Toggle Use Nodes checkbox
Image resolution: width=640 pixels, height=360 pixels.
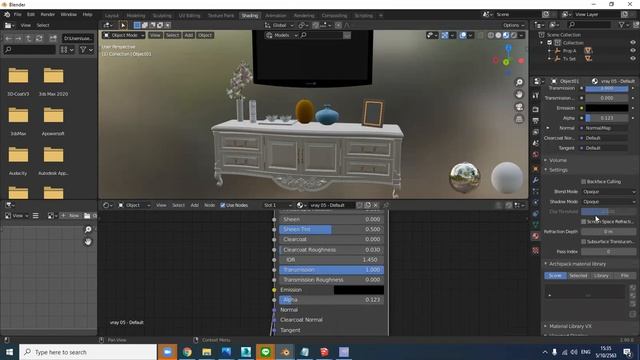click(x=222, y=205)
